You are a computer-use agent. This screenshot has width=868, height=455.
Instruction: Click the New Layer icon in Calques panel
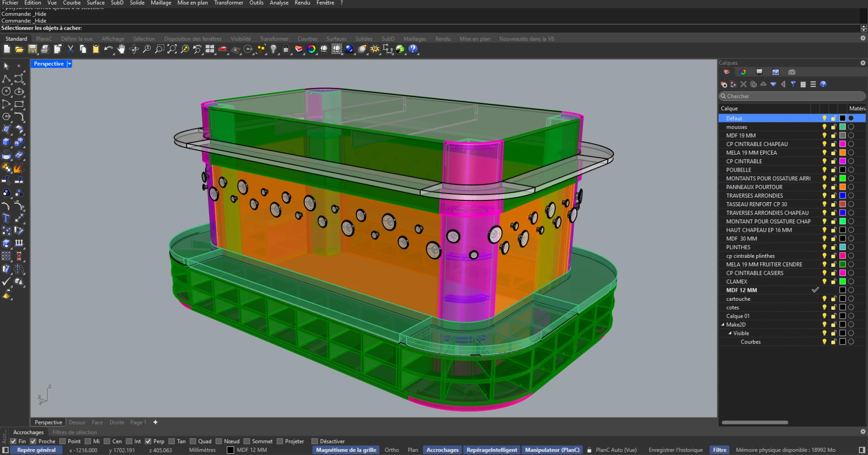point(724,84)
